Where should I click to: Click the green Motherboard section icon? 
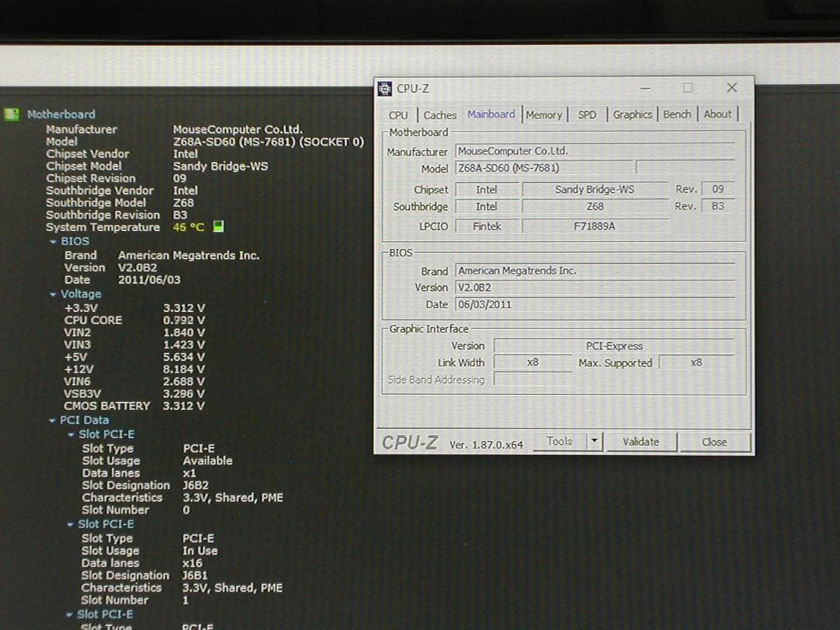11,114
